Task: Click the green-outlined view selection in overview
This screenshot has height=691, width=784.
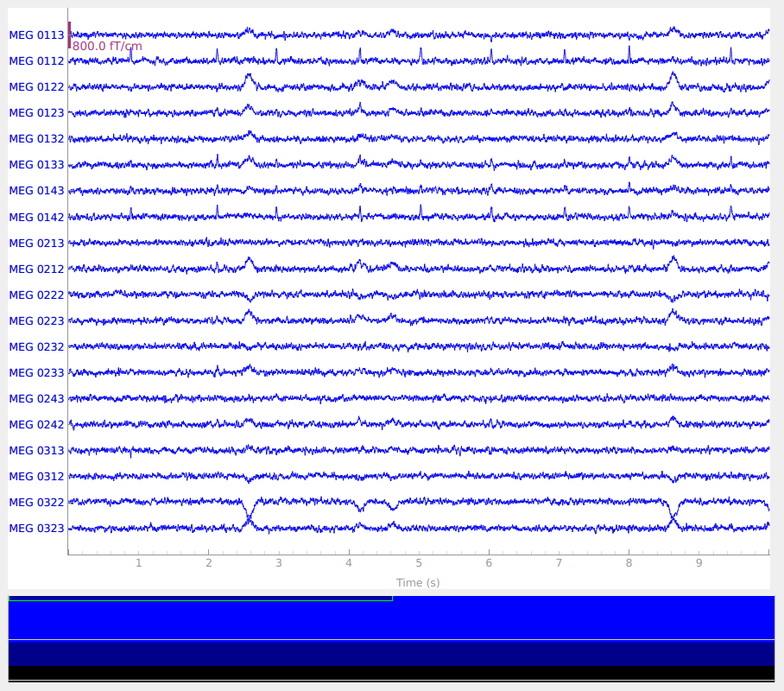Action: [x=200, y=599]
